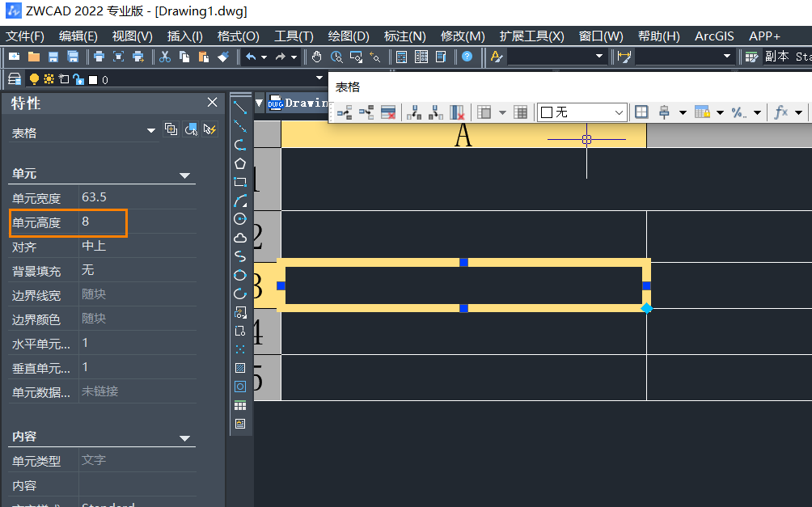Open the 编辑(E) menu
This screenshot has height=507, width=812.
(x=78, y=36)
